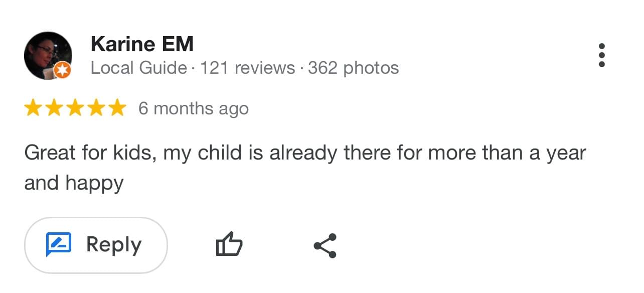Open reviewer name Karine EM
The width and height of the screenshot is (644, 293).
click(x=142, y=45)
